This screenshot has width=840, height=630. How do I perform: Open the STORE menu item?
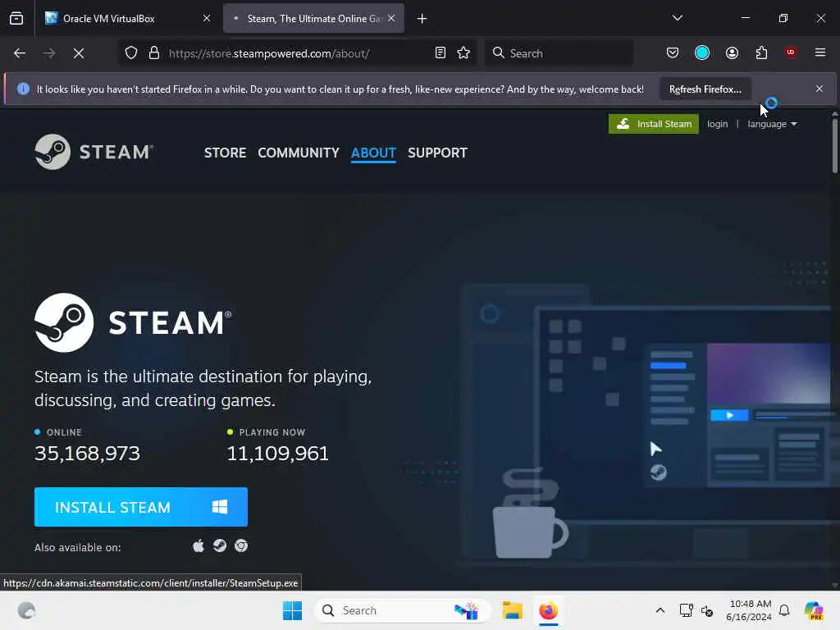(x=225, y=153)
